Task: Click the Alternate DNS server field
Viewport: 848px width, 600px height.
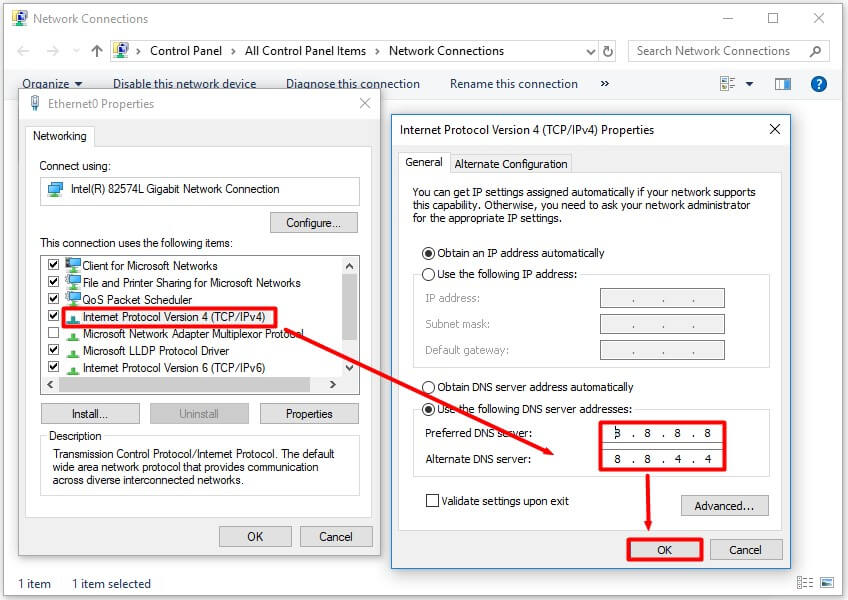Action: [x=662, y=459]
